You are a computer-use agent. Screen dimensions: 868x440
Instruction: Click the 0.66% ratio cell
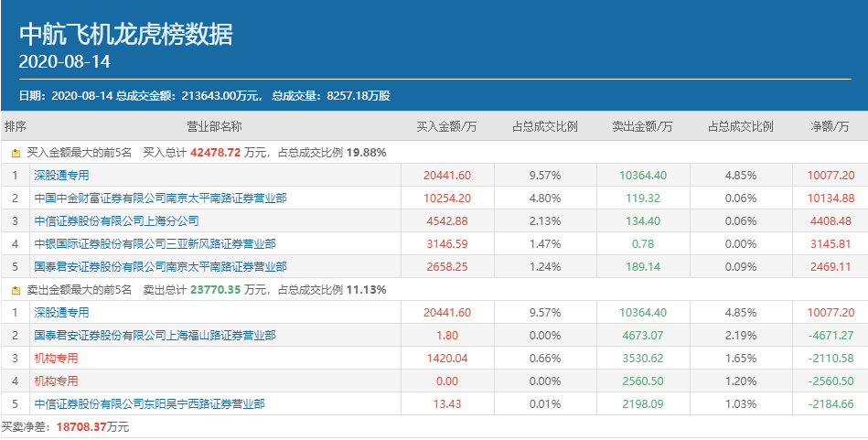coord(545,359)
